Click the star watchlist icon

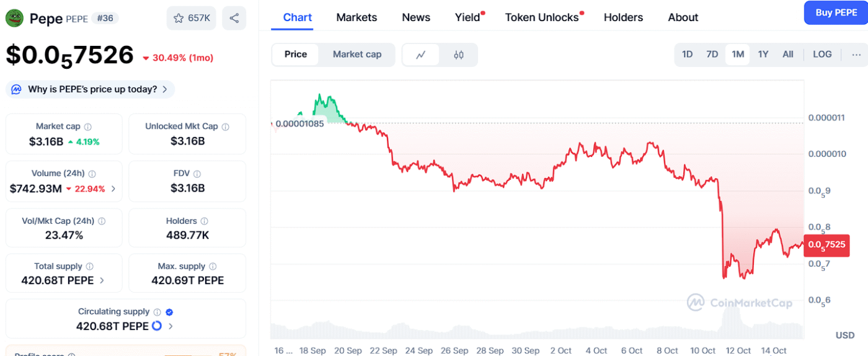[179, 19]
